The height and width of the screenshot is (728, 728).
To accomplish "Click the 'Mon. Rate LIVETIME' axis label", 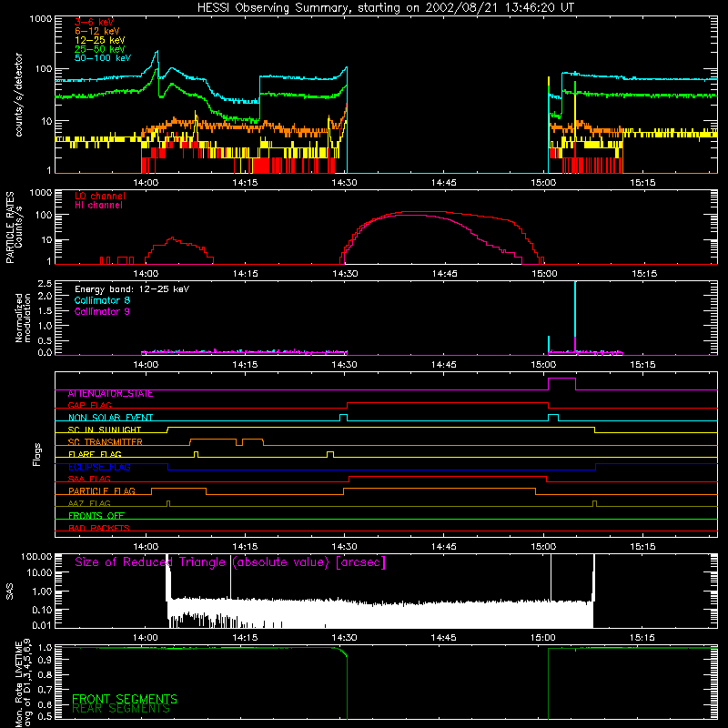I will click(x=18, y=683).
